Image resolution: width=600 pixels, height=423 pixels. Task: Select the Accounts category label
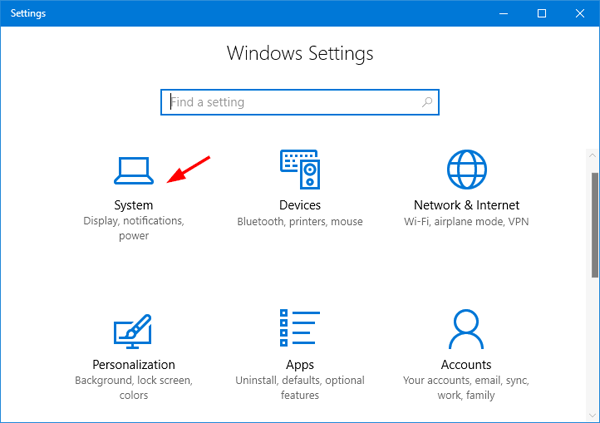466,365
